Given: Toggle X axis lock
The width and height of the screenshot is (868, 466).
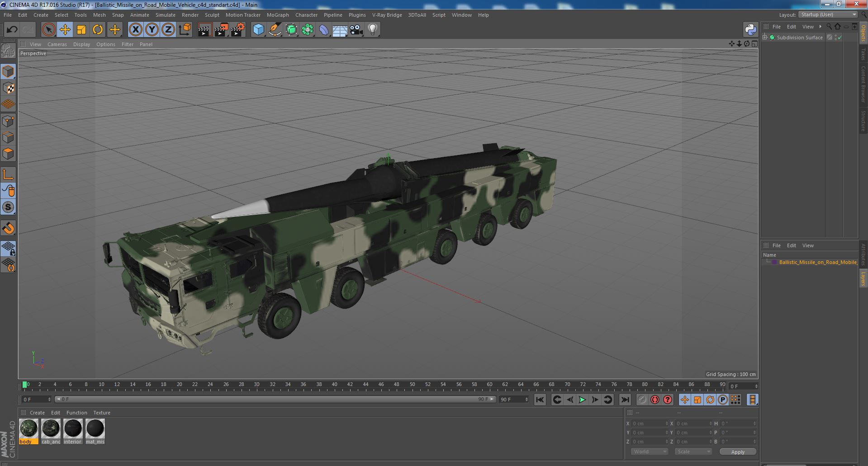Looking at the screenshot, I should [x=135, y=30].
